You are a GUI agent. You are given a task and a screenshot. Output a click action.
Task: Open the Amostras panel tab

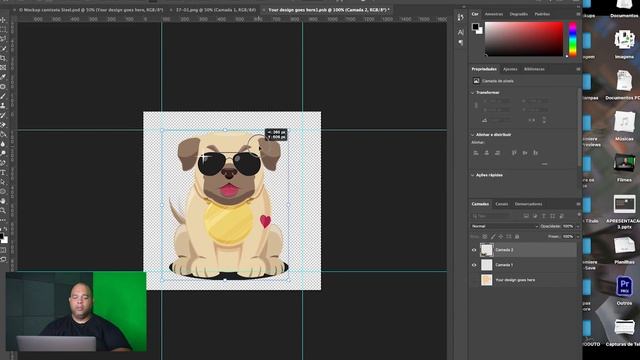pos(493,14)
